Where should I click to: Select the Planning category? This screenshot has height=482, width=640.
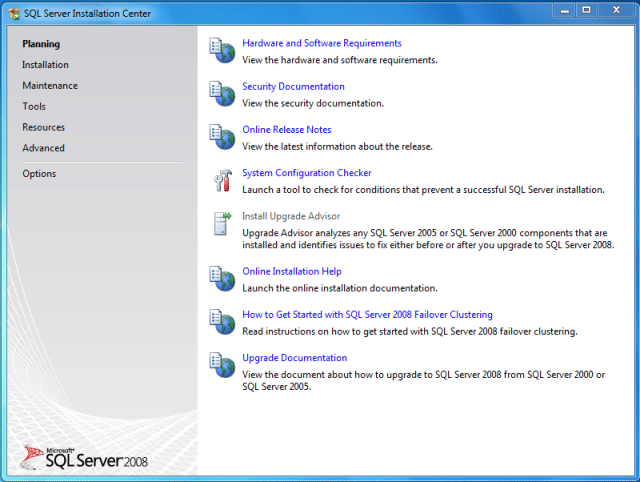pyautogui.click(x=41, y=44)
